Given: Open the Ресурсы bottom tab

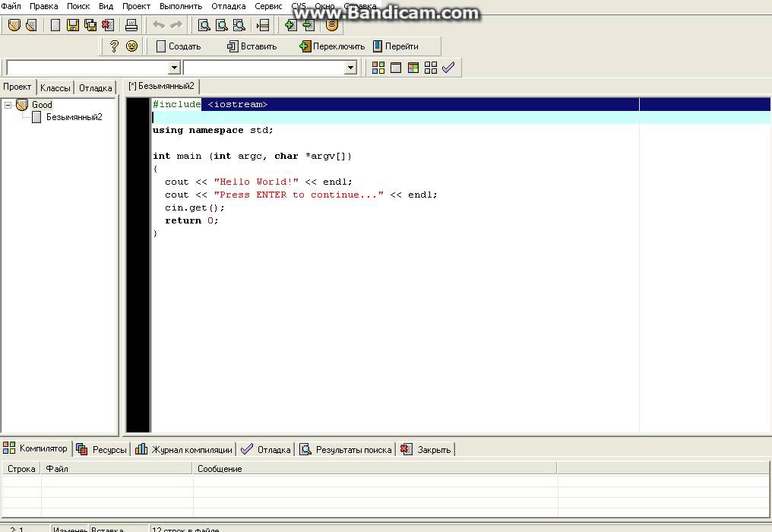Looking at the screenshot, I should 102,450.
